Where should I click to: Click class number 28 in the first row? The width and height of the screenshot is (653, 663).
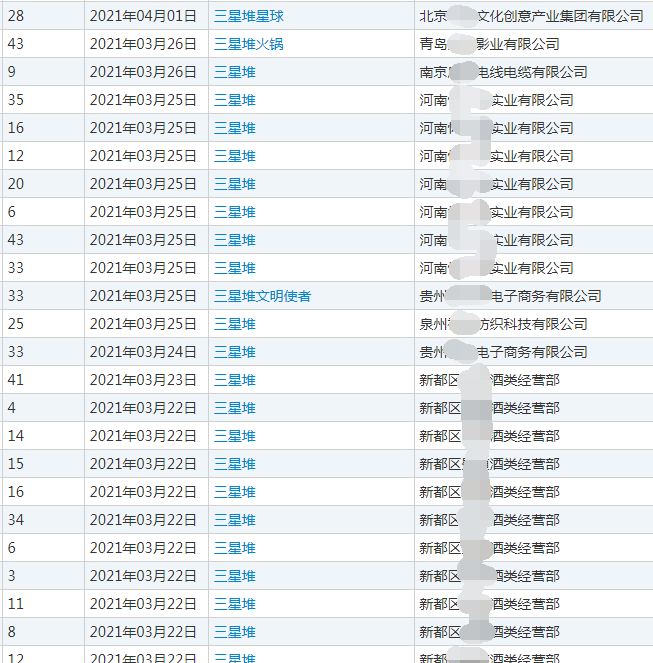click(15, 16)
